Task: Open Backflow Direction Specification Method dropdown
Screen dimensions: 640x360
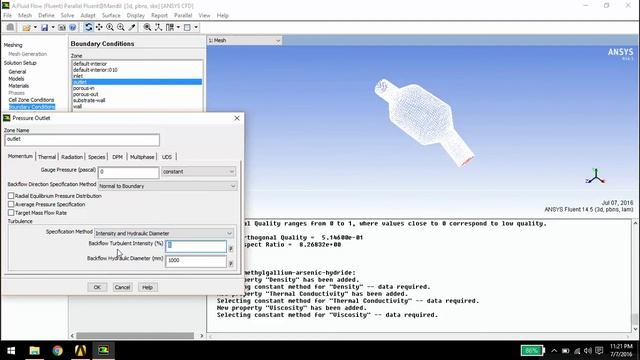Action: point(167,186)
